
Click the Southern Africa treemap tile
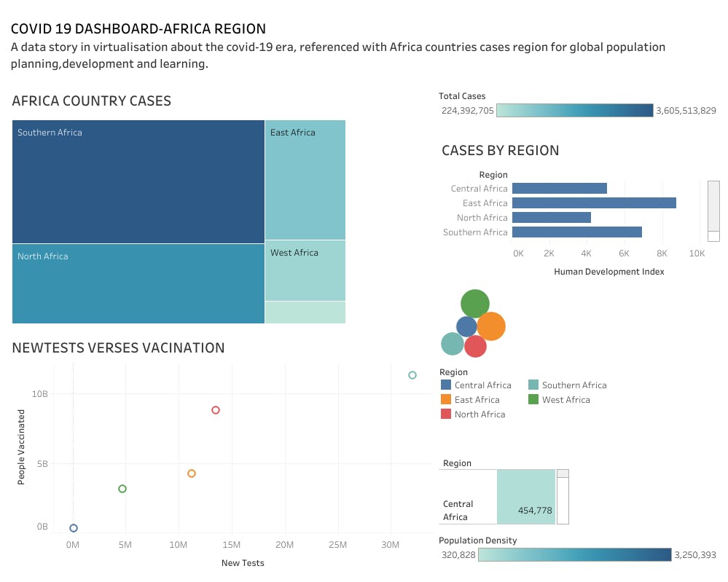pos(138,181)
